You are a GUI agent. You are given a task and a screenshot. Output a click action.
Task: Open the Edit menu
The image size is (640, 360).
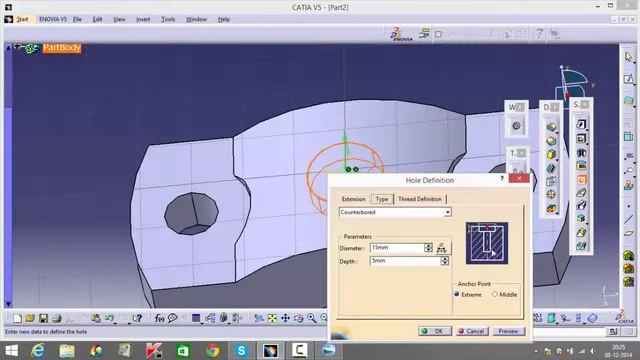click(x=97, y=19)
